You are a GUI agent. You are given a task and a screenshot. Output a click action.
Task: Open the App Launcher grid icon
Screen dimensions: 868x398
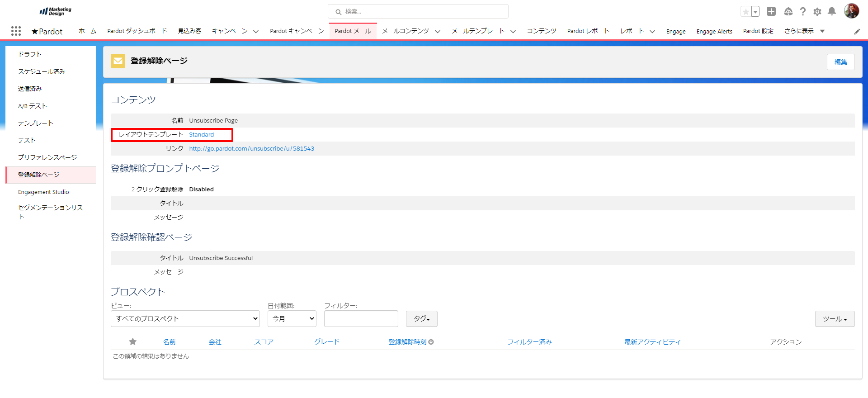pyautogui.click(x=16, y=31)
